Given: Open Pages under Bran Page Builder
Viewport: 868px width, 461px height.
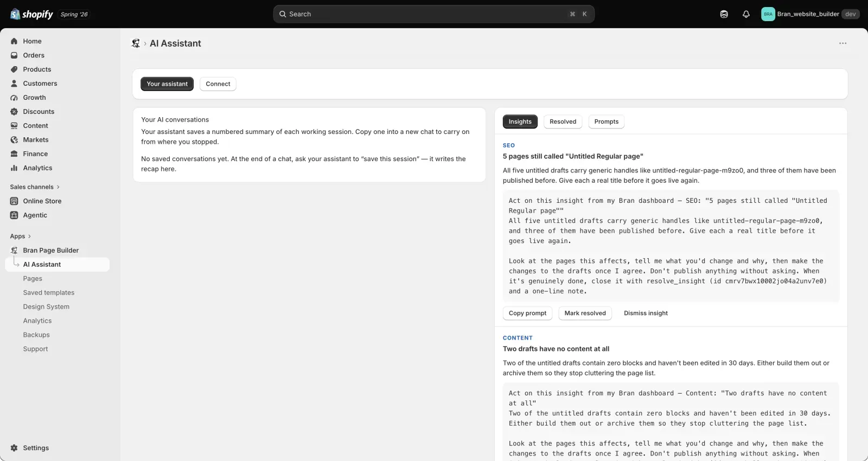Looking at the screenshot, I should [33, 279].
